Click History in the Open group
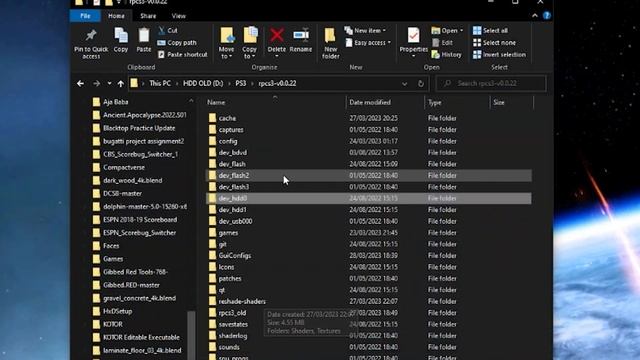The image size is (640, 360). pos(447,54)
